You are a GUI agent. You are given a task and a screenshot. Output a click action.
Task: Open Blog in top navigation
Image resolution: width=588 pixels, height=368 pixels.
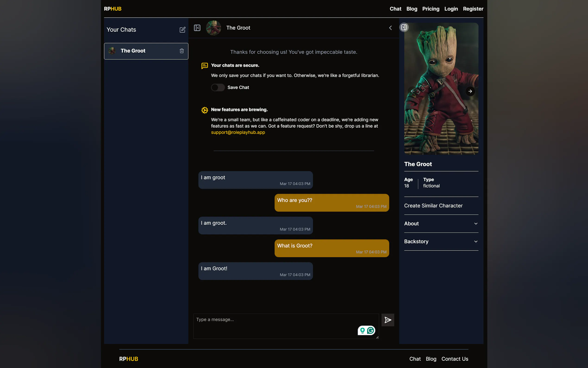(412, 9)
